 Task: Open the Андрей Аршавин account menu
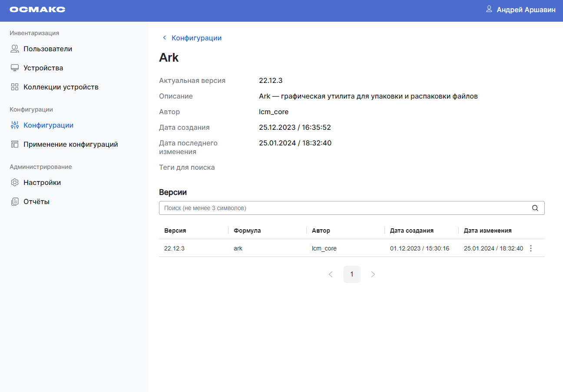point(526,10)
